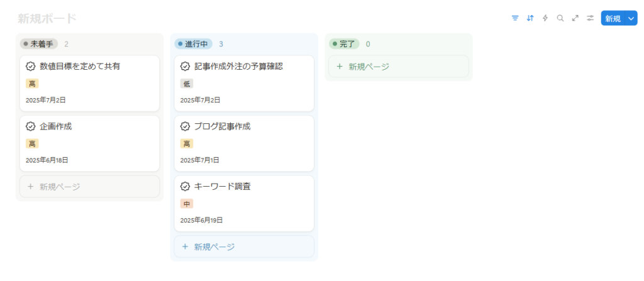Open the filter icon in the toolbar
The height and width of the screenshot is (281, 644).
[x=515, y=18]
